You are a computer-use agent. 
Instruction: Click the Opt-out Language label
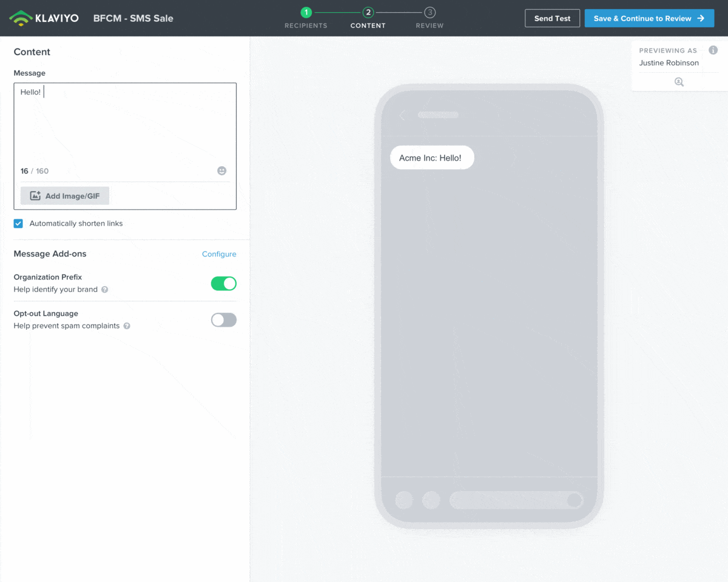[46, 313]
